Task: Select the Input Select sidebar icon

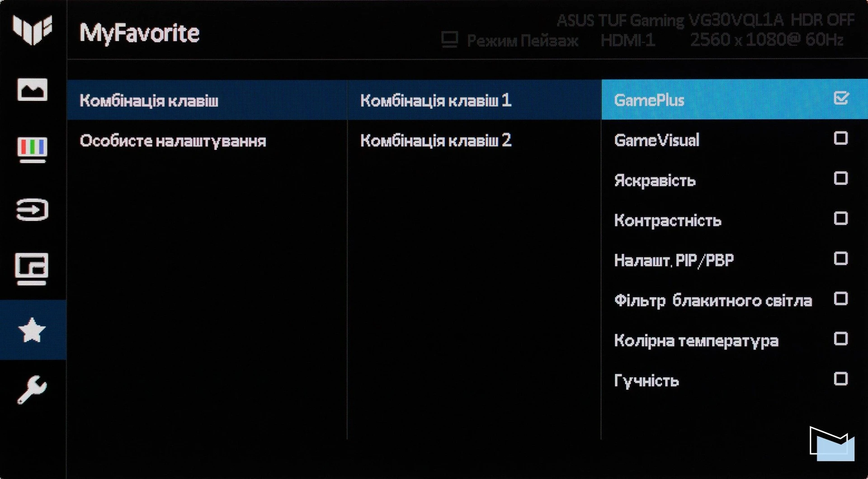Action: pyautogui.click(x=32, y=210)
